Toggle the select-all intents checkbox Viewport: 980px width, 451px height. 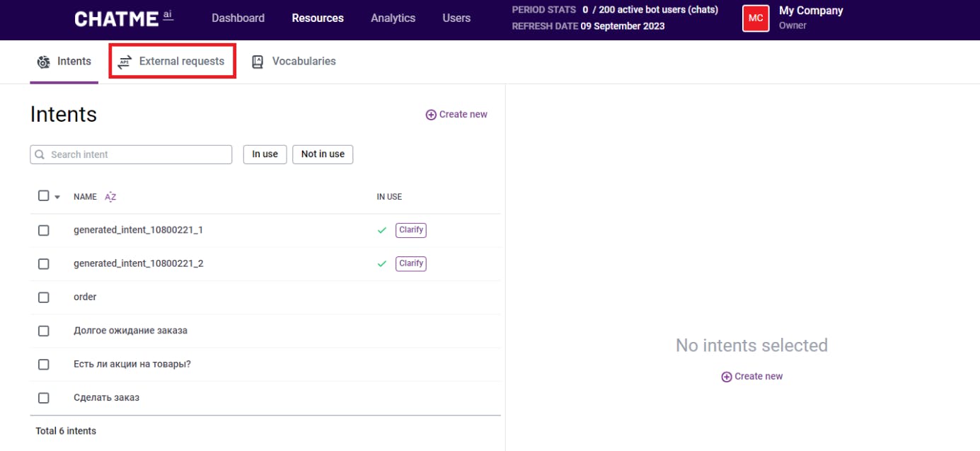click(43, 196)
